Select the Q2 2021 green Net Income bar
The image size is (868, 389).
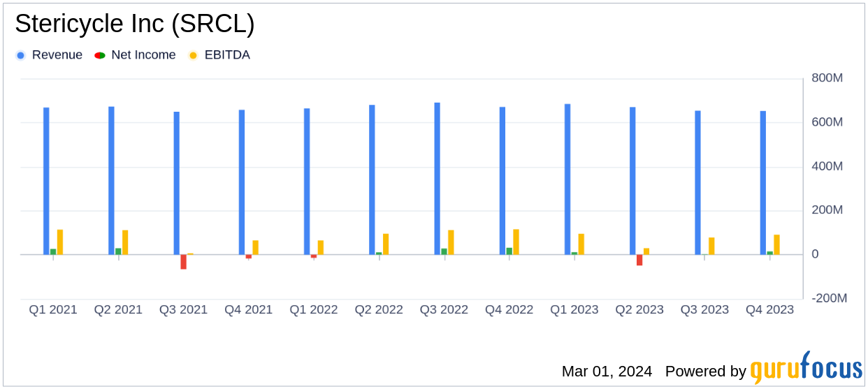pyautogui.click(x=118, y=251)
